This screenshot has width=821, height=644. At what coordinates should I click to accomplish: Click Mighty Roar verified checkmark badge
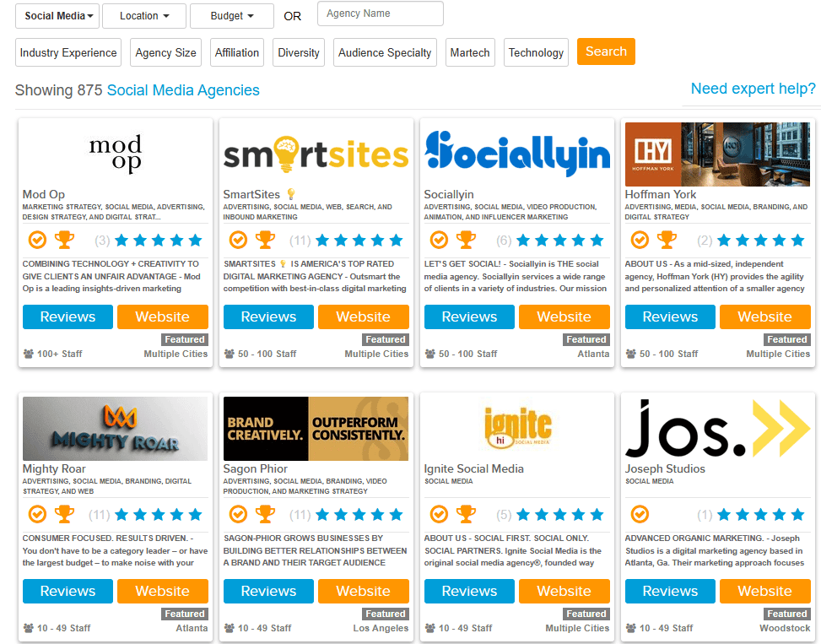pyautogui.click(x=37, y=515)
